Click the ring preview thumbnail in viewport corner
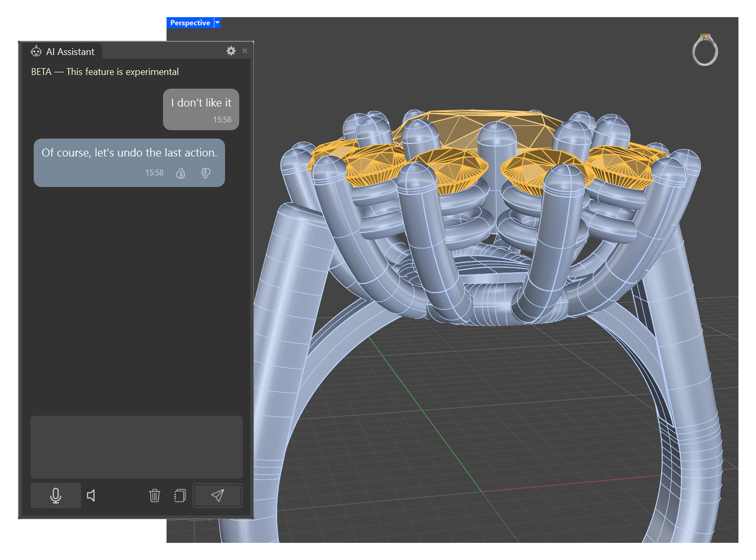This screenshot has height=560, width=756. 705,50
